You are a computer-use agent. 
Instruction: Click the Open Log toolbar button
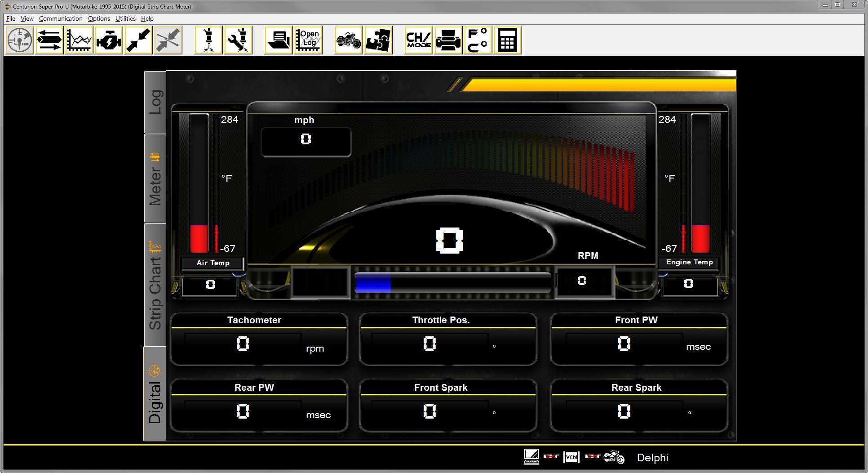[308, 40]
